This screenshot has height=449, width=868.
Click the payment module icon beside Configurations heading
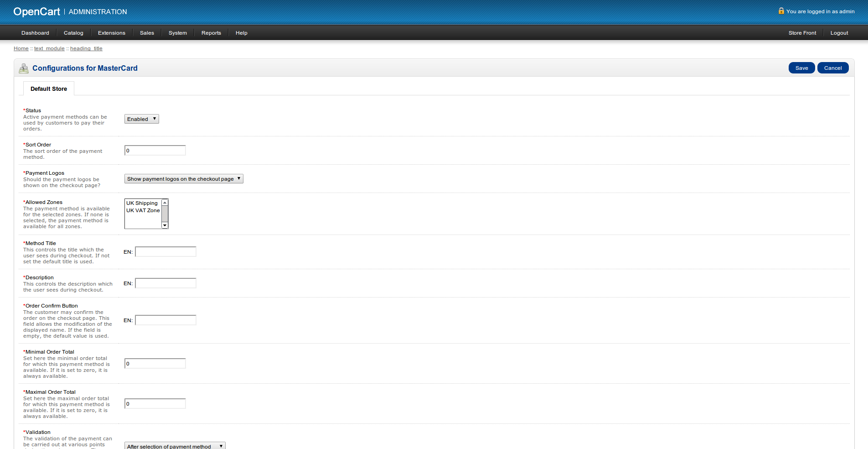[24, 68]
